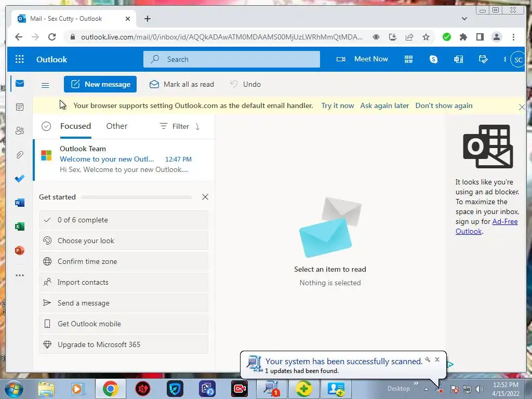532x399 pixels.
Task: Click Mark all as read
Action: coord(182,84)
